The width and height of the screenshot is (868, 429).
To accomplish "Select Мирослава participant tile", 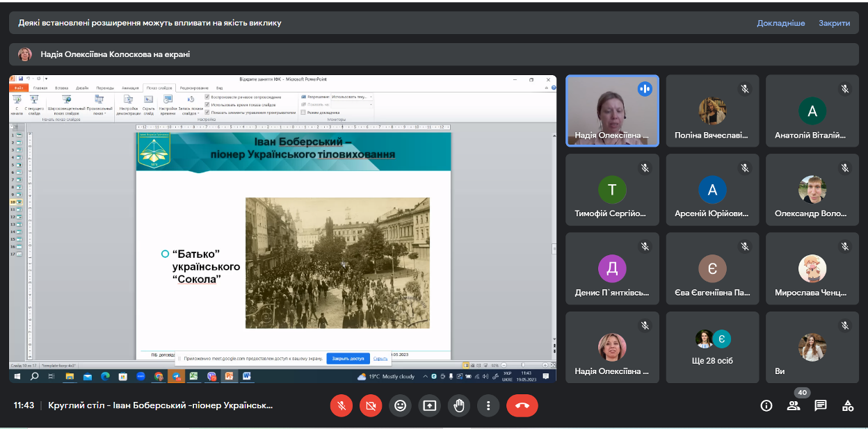I will coord(812,268).
